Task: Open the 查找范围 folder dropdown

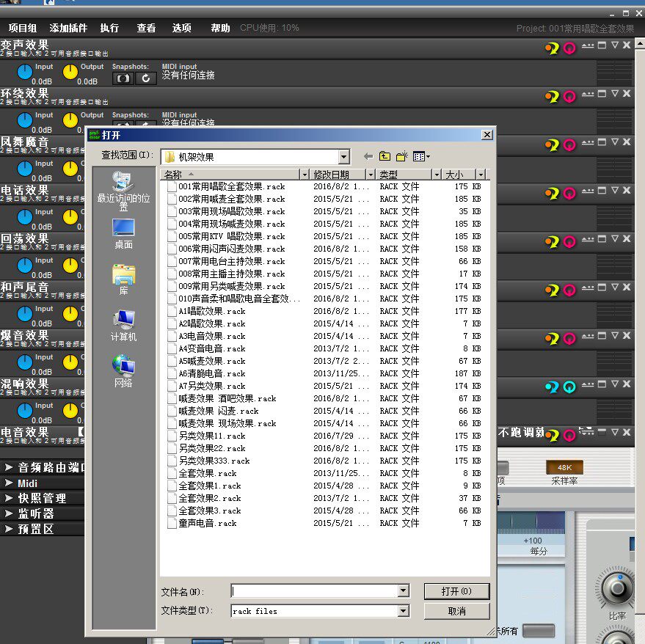Action: (x=344, y=157)
